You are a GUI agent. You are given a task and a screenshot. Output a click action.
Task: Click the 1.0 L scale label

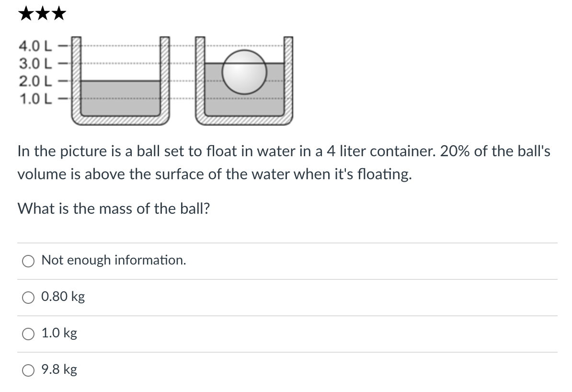click(35, 98)
